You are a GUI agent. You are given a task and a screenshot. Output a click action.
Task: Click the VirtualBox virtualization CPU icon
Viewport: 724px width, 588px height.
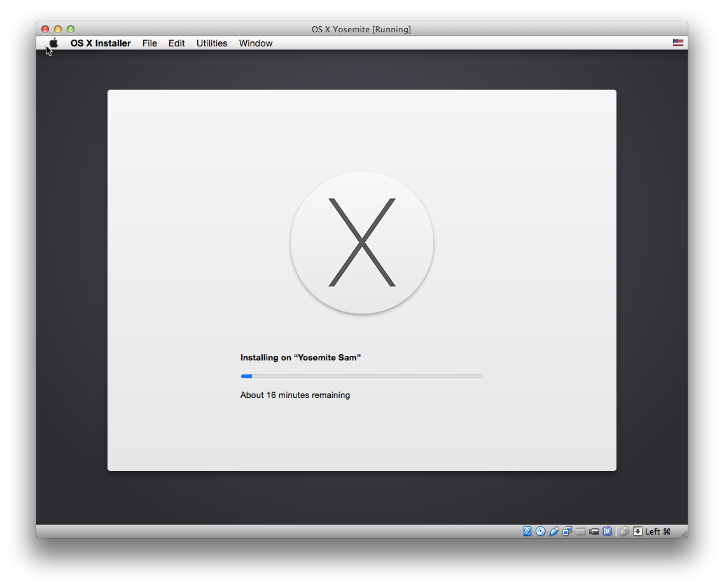click(608, 531)
